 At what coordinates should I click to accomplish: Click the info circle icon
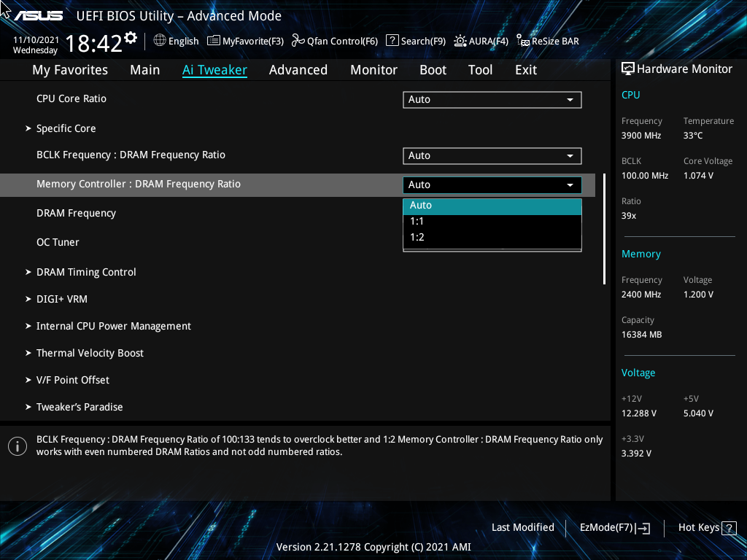(18, 446)
